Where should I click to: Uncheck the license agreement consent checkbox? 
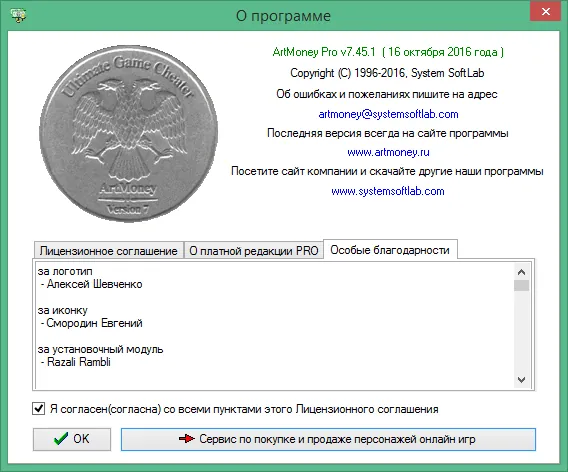38,409
